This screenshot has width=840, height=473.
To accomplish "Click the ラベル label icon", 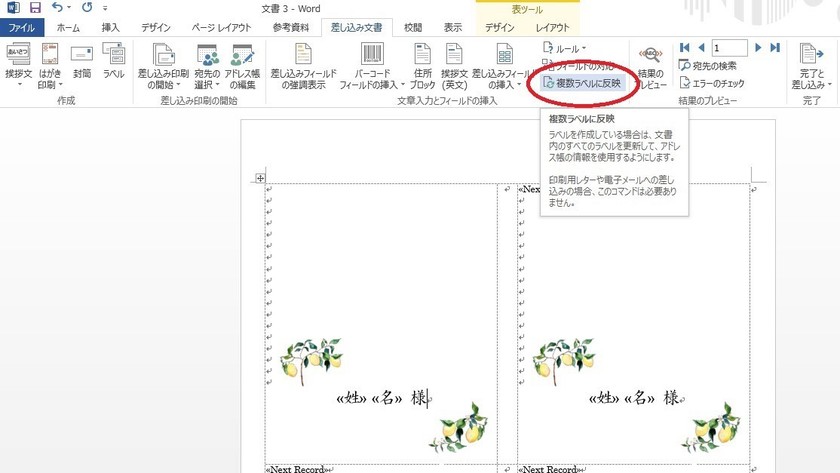I will (x=114, y=62).
